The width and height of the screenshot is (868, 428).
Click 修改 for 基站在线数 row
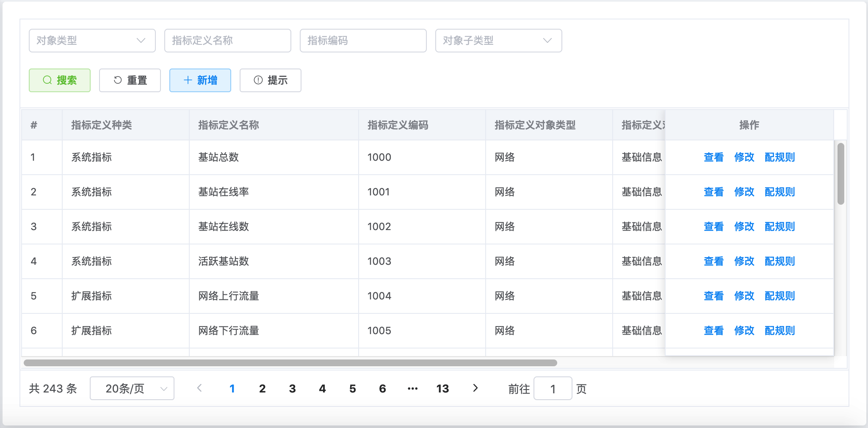(x=744, y=227)
